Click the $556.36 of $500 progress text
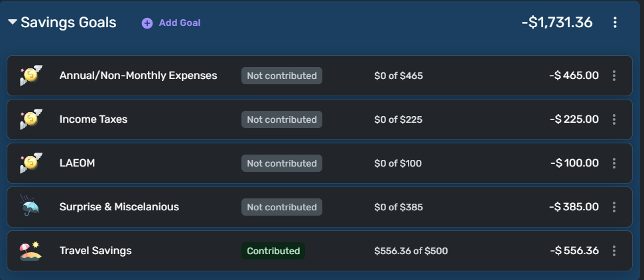644x280 pixels. [411, 251]
